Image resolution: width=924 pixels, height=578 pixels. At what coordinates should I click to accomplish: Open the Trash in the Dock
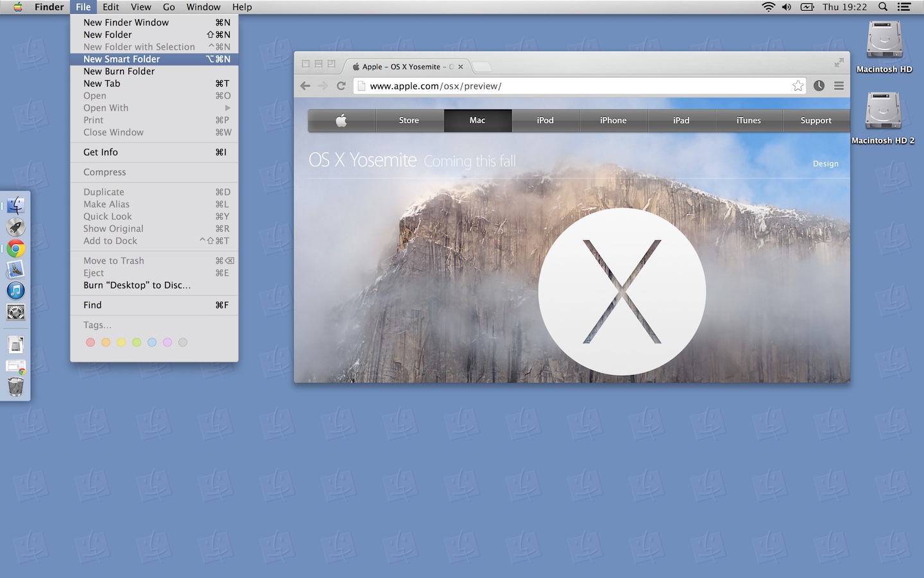click(x=16, y=387)
